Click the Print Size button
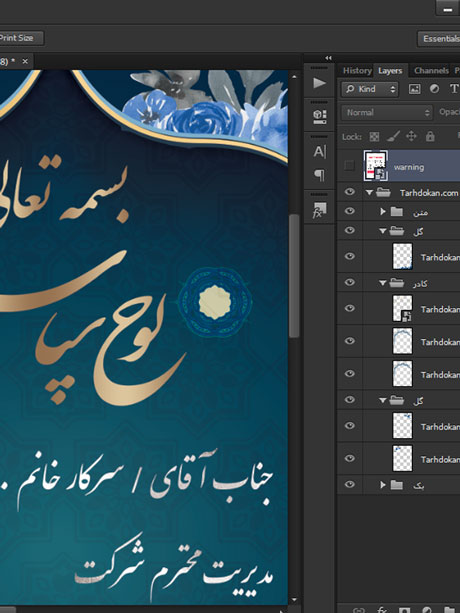The width and height of the screenshot is (460, 613). 19,38
